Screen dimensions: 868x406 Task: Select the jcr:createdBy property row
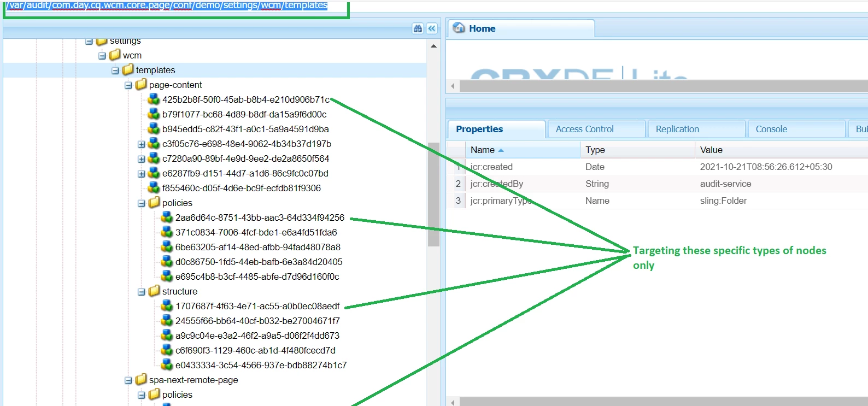[x=657, y=184]
